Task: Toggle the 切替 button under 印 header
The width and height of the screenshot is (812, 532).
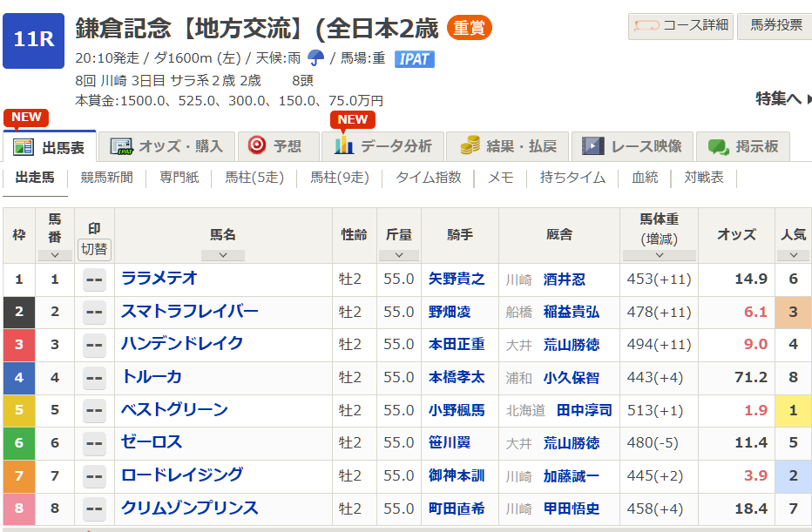Action: point(94,249)
